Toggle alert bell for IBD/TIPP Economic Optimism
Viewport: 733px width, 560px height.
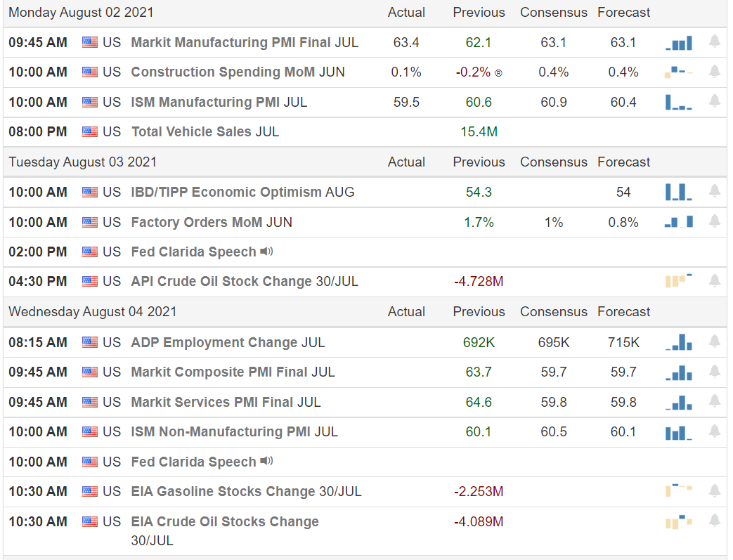pos(715,191)
